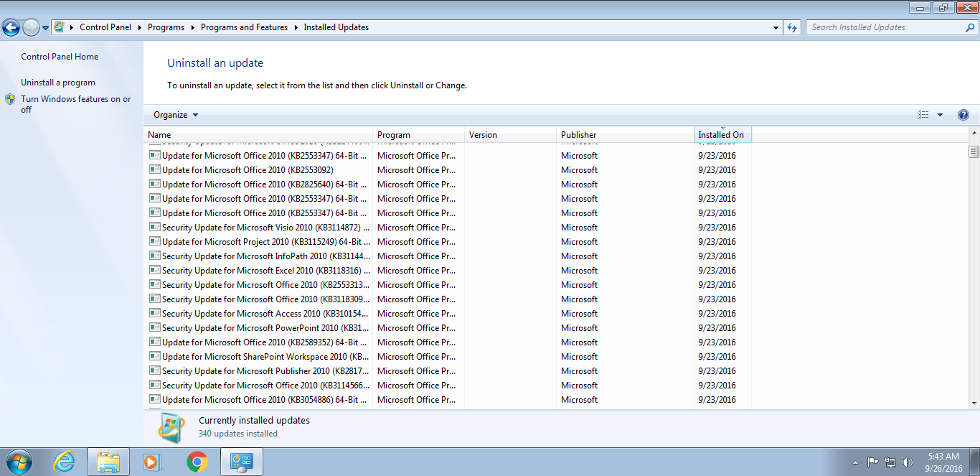
Task: Click the search magnifier icon
Action: pos(971,27)
